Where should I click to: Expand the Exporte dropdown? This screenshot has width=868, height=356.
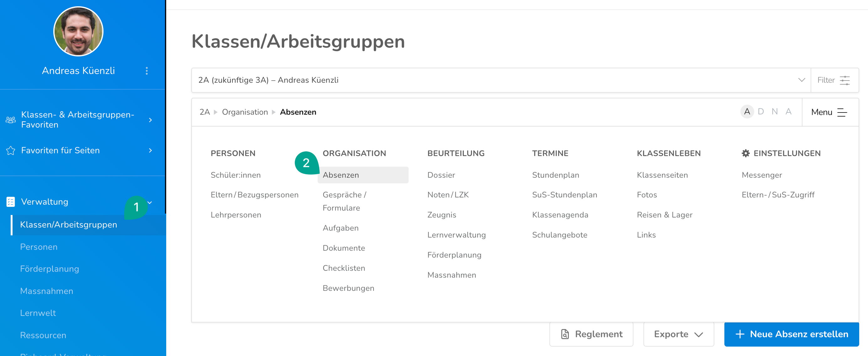pos(678,334)
